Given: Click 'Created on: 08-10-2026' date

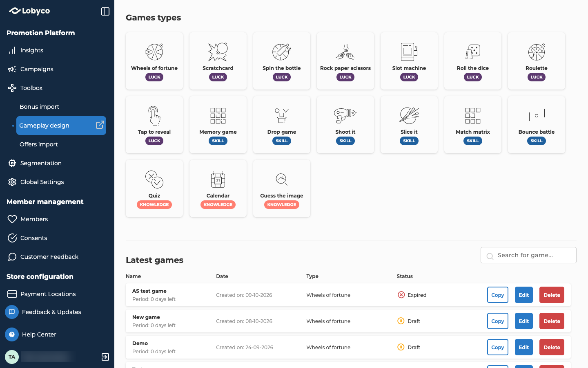Looking at the screenshot, I should 244,321.
